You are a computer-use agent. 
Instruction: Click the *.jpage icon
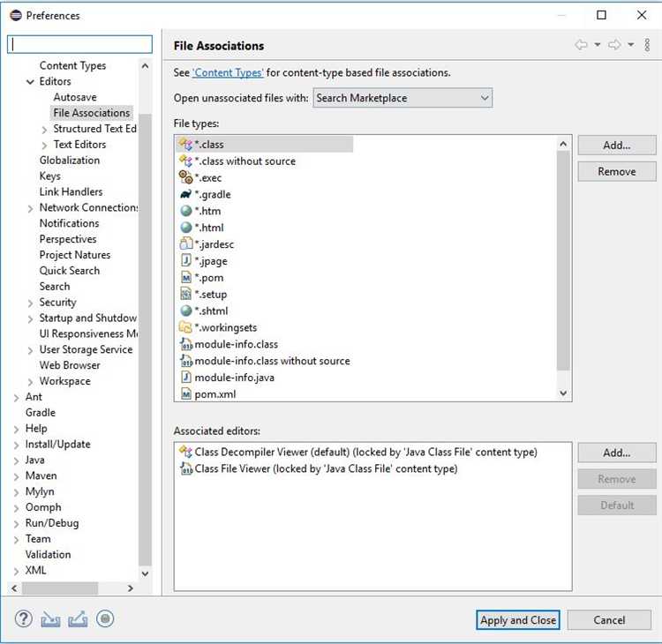coord(185,260)
